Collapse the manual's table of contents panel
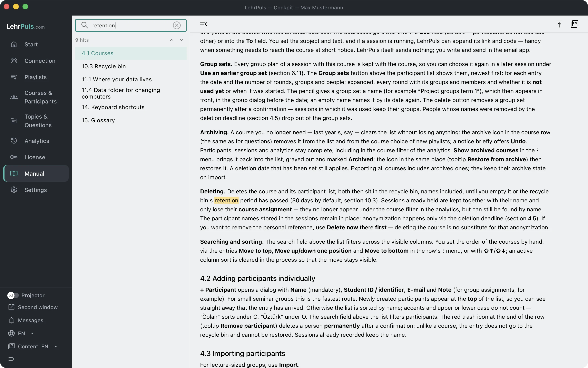588x368 pixels. tap(203, 24)
